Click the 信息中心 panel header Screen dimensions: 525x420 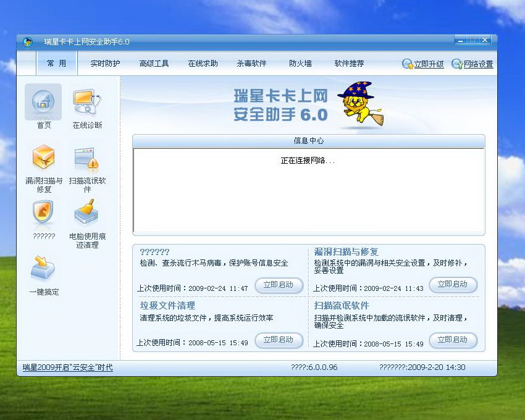click(x=308, y=141)
